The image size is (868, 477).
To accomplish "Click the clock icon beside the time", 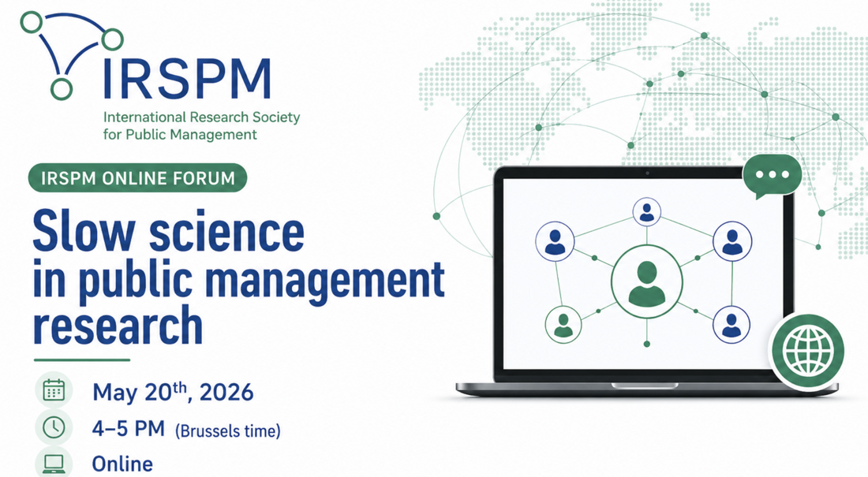I will coord(54,427).
